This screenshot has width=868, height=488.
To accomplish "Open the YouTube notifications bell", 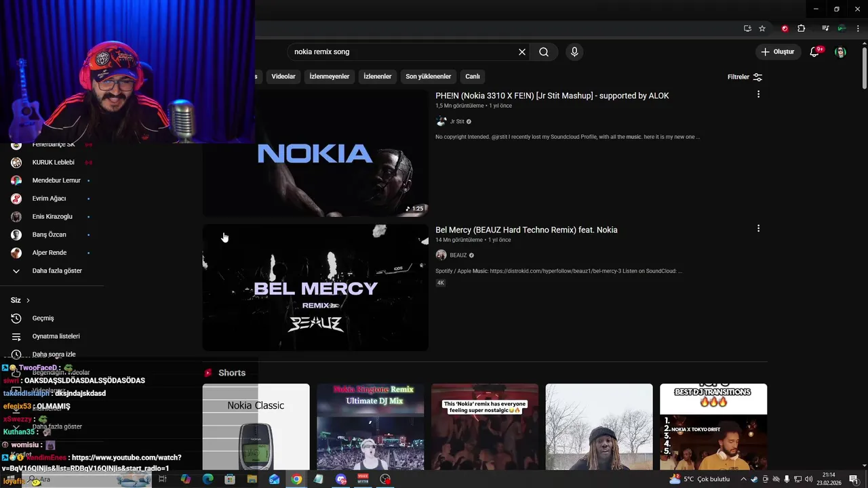I will [x=816, y=52].
